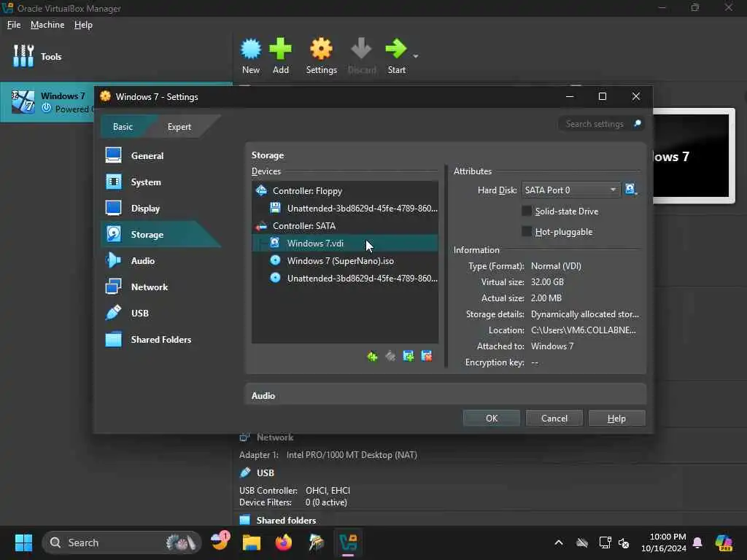Select Windows 7 (SuperNano).iso entry
Image resolution: width=747 pixels, height=560 pixels.
[x=345, y=261]
